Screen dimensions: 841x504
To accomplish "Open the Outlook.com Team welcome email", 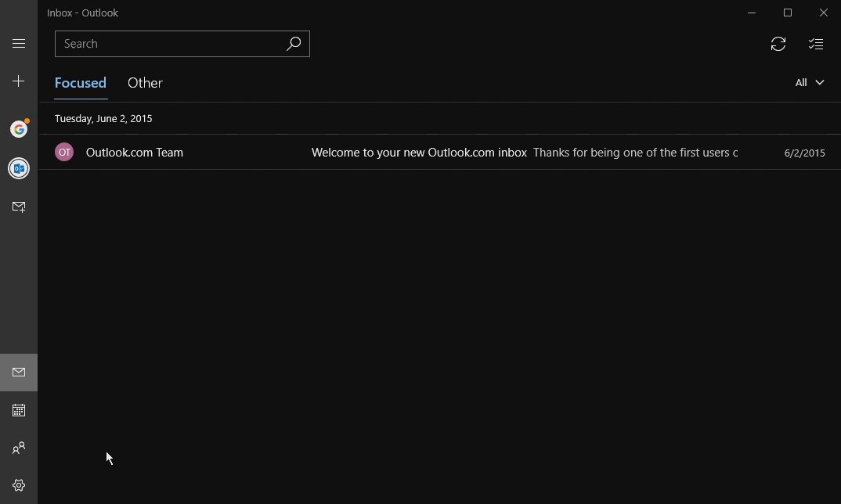I will [x=440, y=153].
